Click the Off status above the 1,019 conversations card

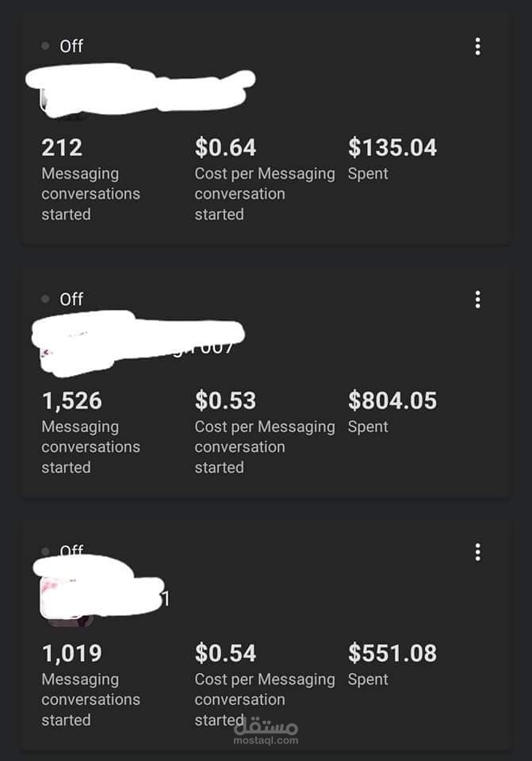point(71,551)
